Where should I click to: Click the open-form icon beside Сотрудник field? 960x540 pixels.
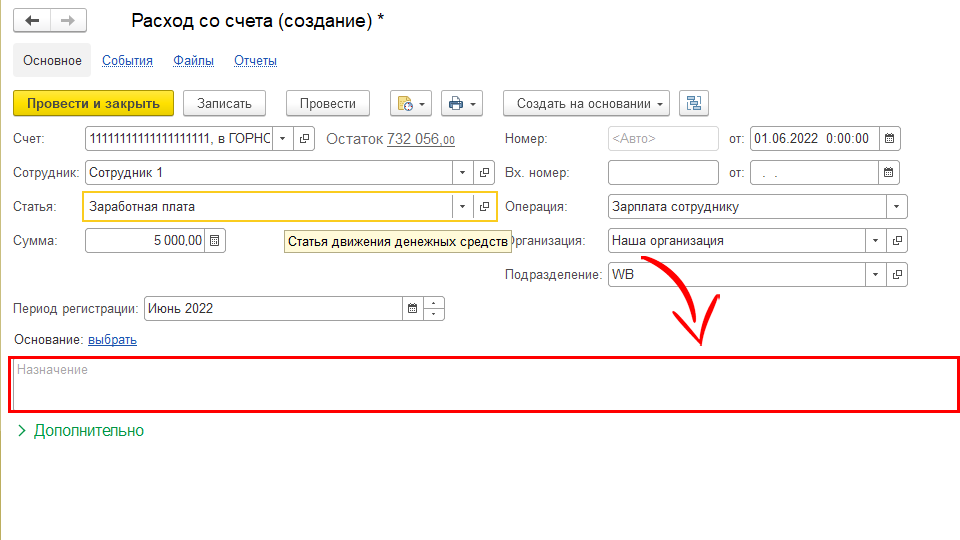484,172
